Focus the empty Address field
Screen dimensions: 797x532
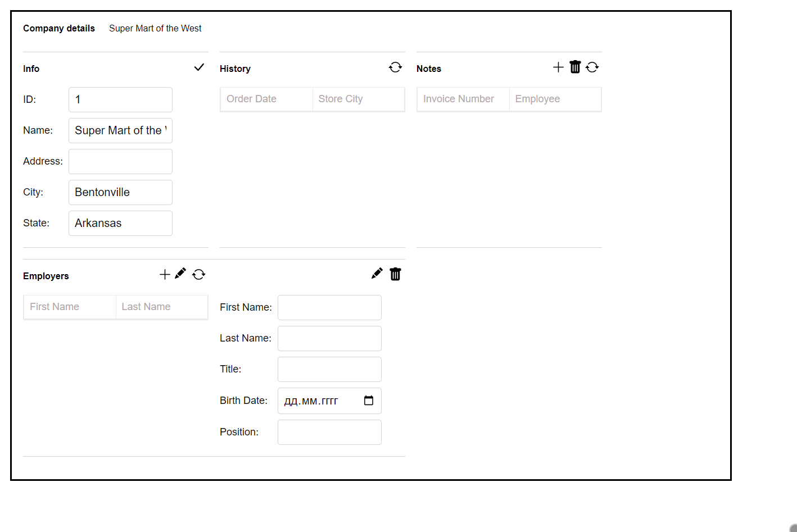point(120,161)
